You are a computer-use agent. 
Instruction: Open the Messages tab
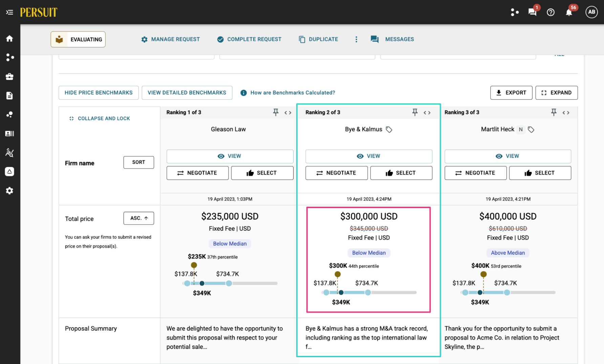click(392, 39)
